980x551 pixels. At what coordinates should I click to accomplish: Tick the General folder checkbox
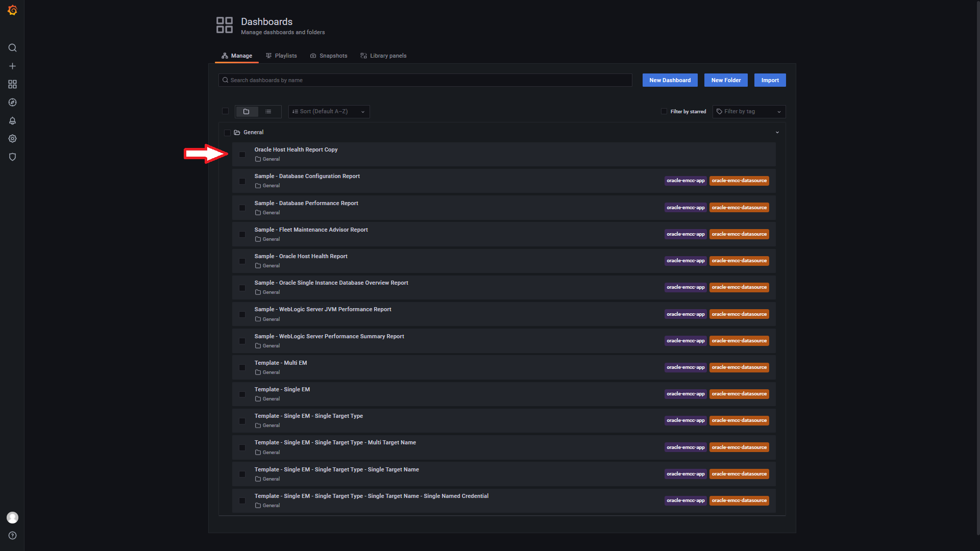tap(227, 133)
